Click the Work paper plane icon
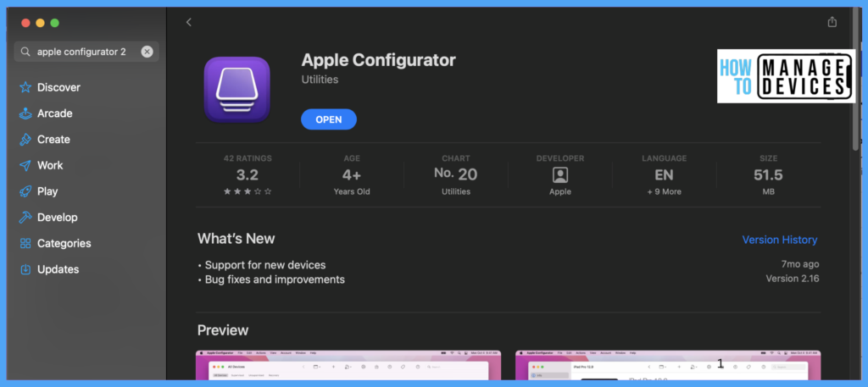 (25, 165)
